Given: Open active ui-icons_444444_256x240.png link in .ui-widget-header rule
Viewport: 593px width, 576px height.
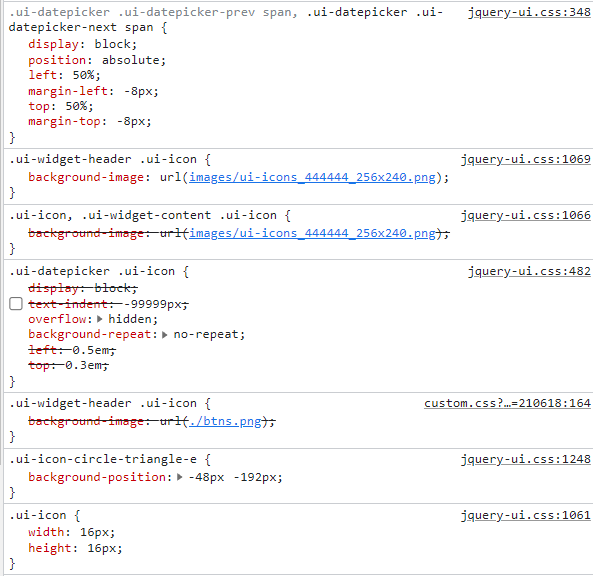Looking at the screenshot, I should [312, 177].
